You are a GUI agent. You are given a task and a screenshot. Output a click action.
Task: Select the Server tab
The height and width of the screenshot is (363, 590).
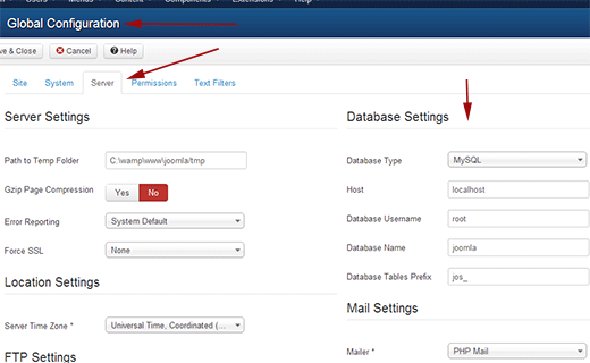102,83
